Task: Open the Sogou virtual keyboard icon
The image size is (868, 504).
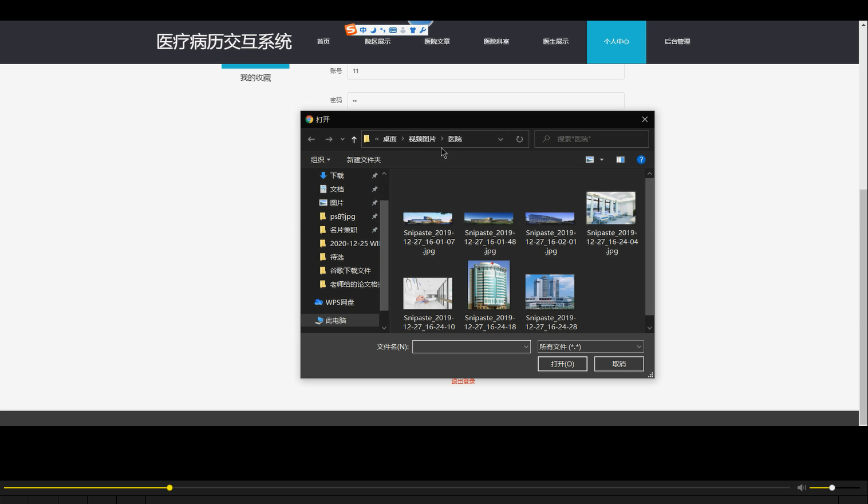Action: (x=393, y=29)
